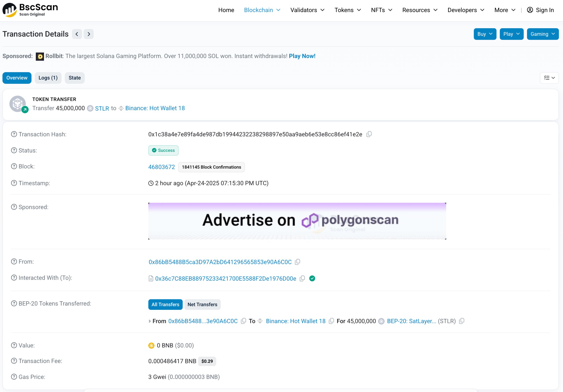This screenshot has width=563, height=392.
Task: Open the Buy dropdown
Action: coord(485,34)
